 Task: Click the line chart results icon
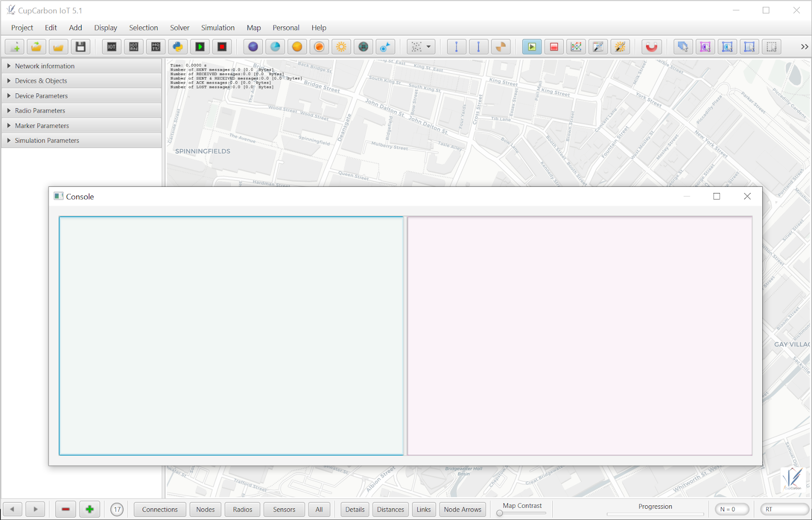576,47
